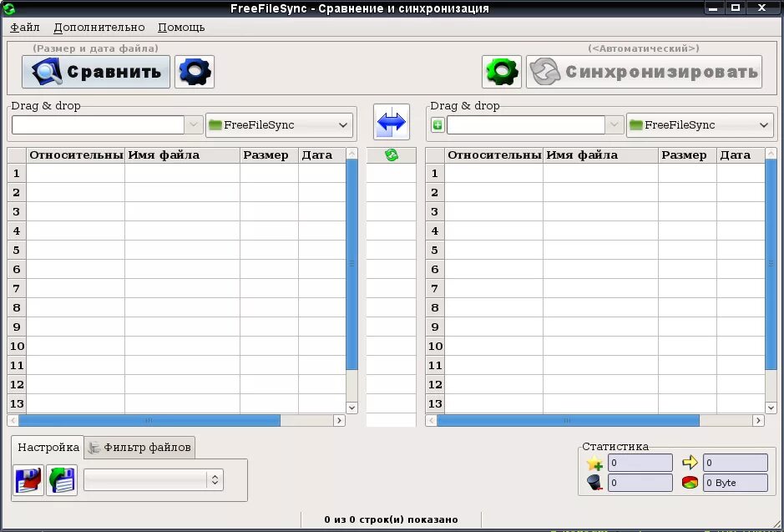Open the Файл menu
Image resolution: width=784 pixels, height=532 pixels.
(x=25, y=28)
